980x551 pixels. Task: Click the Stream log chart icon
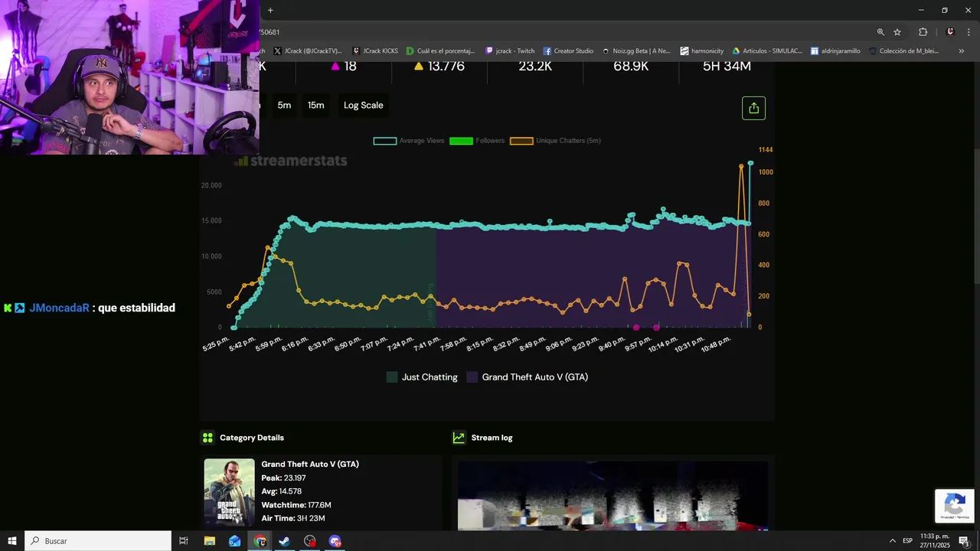[x=459, y=438]
